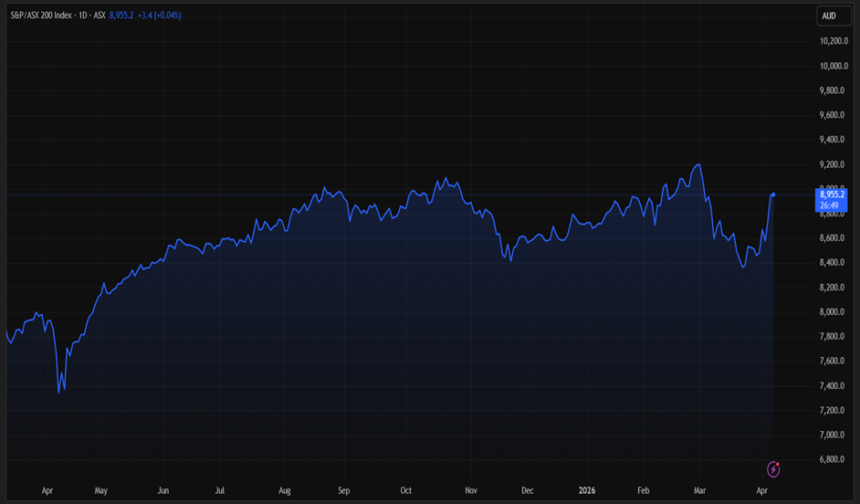Click the 9,400.0 price axis label
The image size is (860, 504).
point(834,140)
